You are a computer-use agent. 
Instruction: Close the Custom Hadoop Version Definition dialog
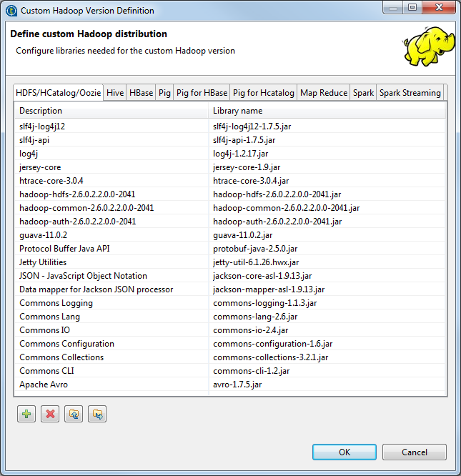coord(439,7)
